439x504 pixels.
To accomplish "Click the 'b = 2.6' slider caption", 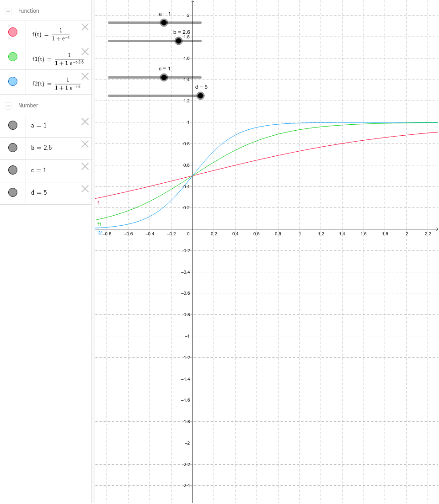I will click(182, 32).
